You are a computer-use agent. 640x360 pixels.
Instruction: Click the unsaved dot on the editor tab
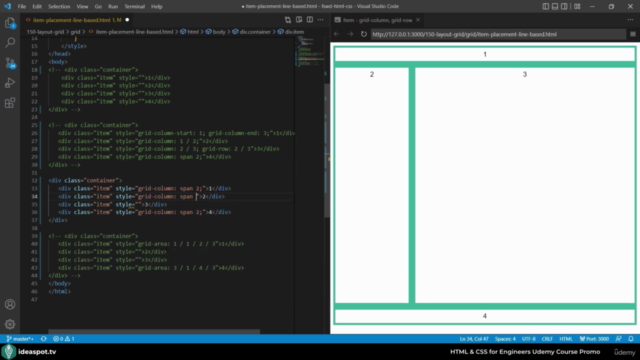pos(127,20)
